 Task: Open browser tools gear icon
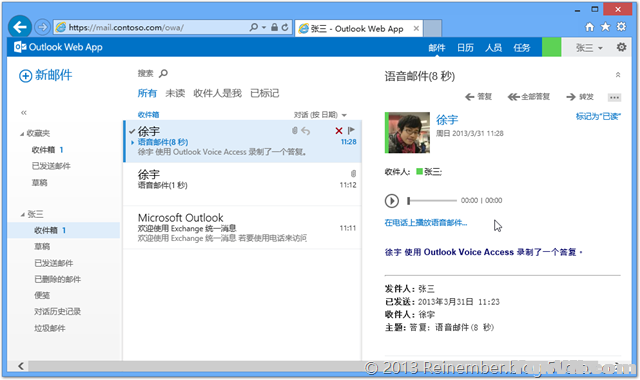(621, 27)
